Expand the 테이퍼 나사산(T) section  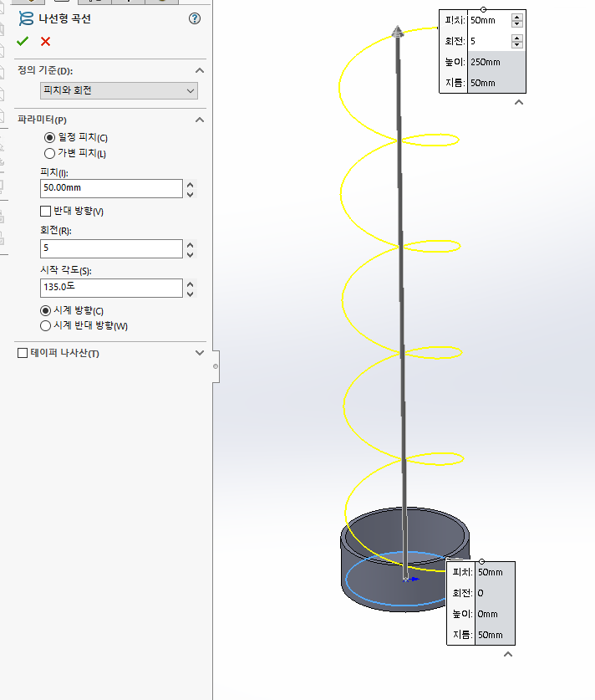pyautogui.click(x=200, y=353)
